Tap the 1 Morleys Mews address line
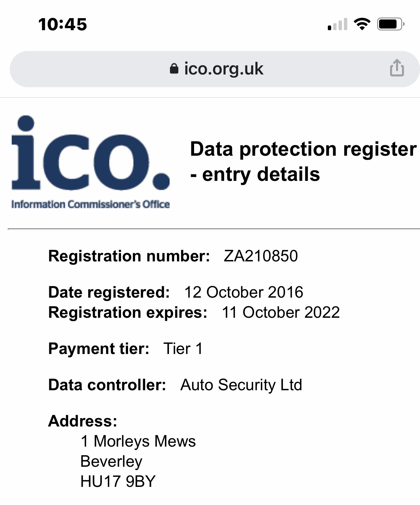The height and width of the screenshot is (505, 420). click(x=138, y=441)
